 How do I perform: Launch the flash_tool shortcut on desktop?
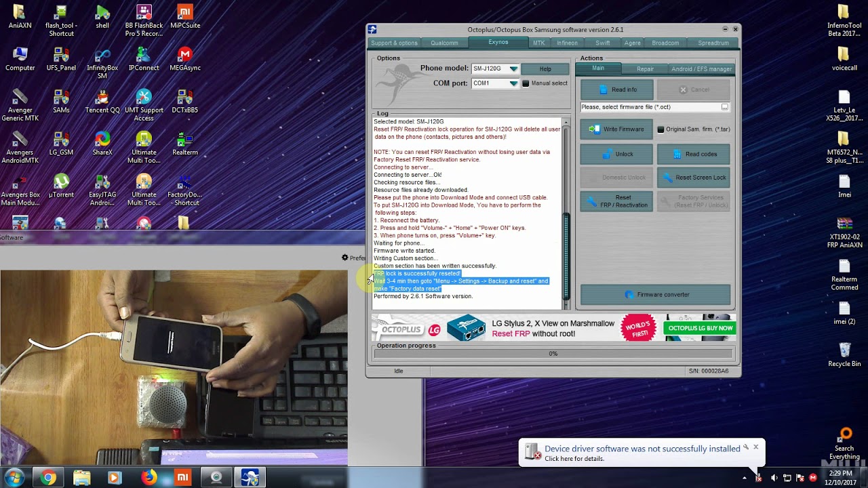tap(61, 21)
